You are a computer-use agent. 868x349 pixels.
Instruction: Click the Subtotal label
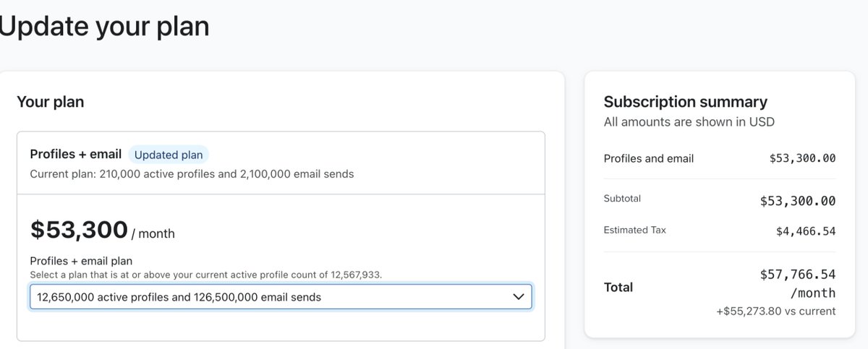622,199
